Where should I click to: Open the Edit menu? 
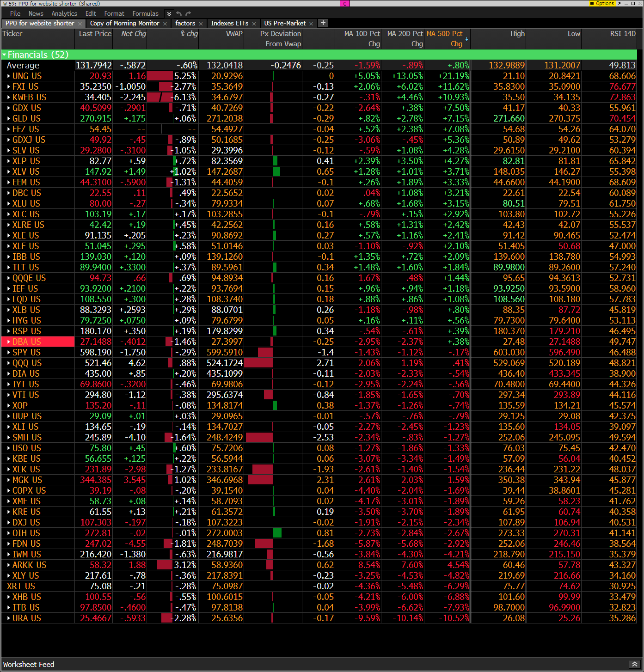tap(91, 13)
